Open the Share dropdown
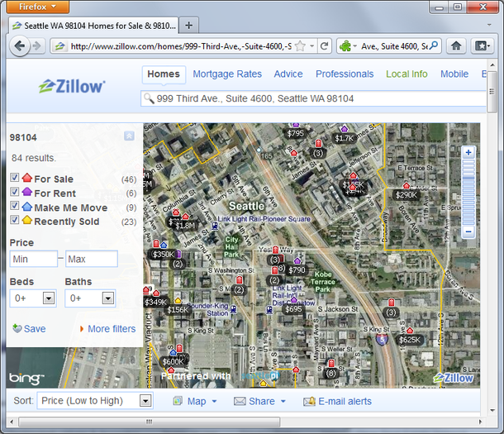The image size is (504, 434). tap(259, 401)
